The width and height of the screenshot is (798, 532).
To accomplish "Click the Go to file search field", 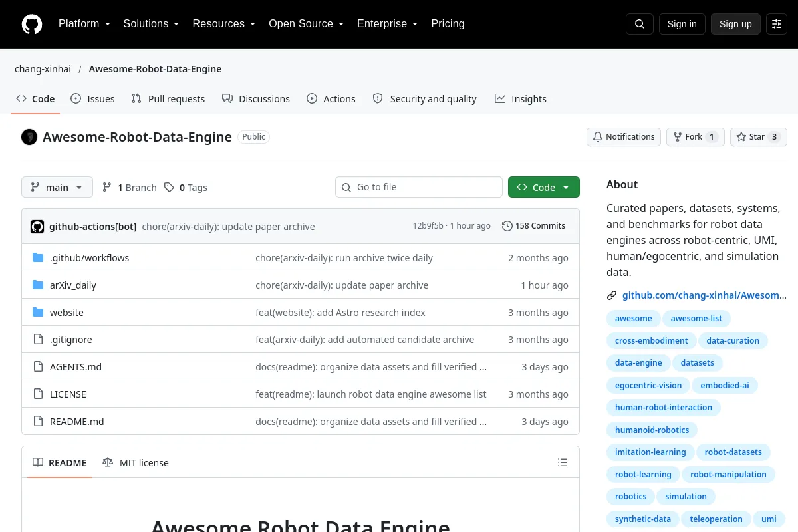I will (x=419, y=188).
